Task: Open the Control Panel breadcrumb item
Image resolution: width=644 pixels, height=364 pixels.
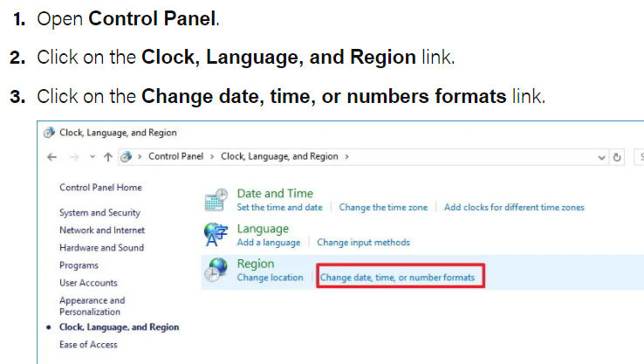Action: click(x=175, y=156)
